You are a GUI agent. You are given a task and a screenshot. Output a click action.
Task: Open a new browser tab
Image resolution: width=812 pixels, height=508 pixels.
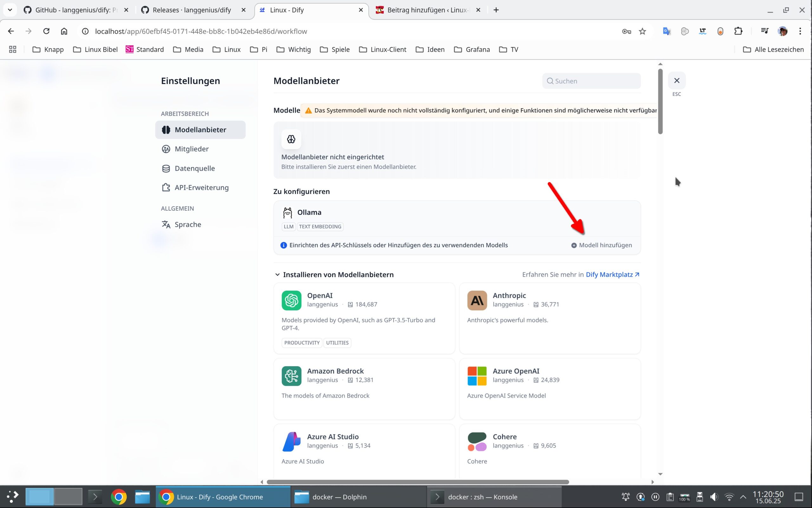(x=496, y=10)
